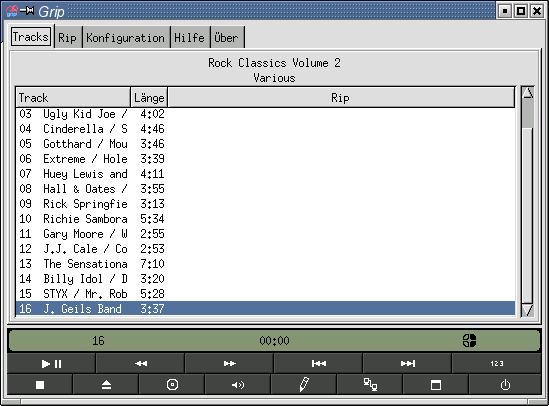Click the disc scan icon

(172, 385)
